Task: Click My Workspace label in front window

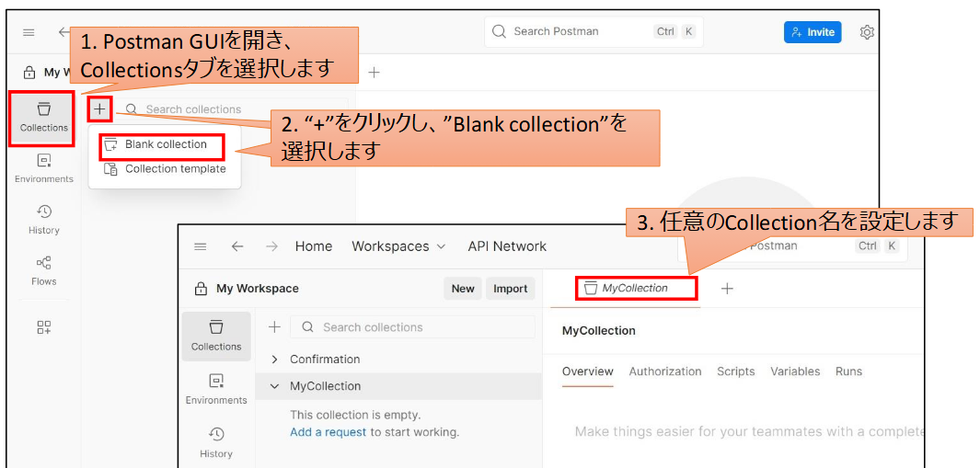Action: (258, 289)
